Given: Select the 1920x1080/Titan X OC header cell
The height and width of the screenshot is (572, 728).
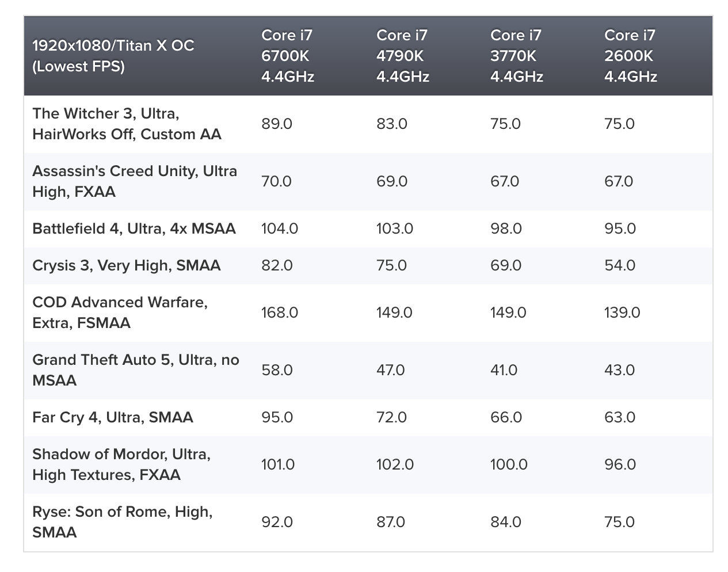Looking at the screenshot, I should [x=113, y=56].
